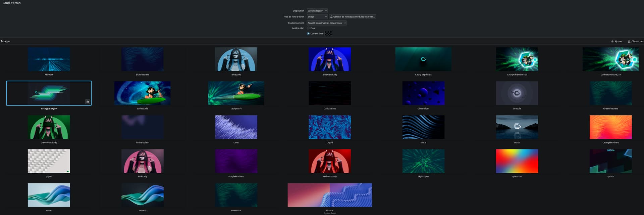Select the BlueNekoLady wallpaper
644x215 pixels.
tap(330, 59)
